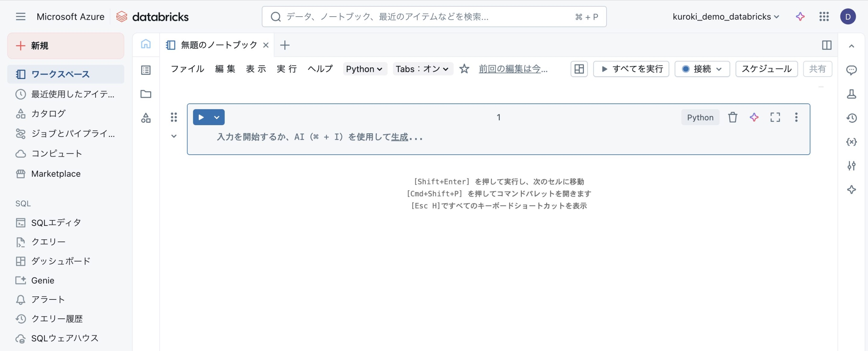The width and height of the screenshot is (868, 351).
Task: Click the スケジュール button
Action: click(x=766, y=69)
